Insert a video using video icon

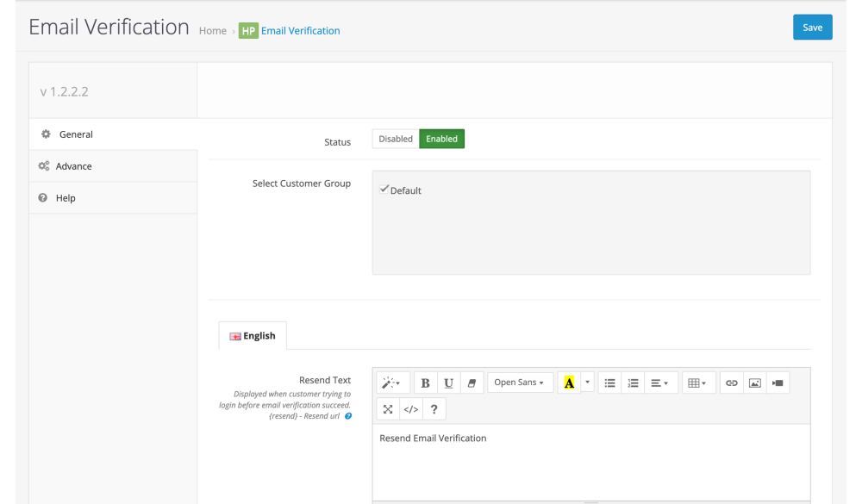(778, 383)
